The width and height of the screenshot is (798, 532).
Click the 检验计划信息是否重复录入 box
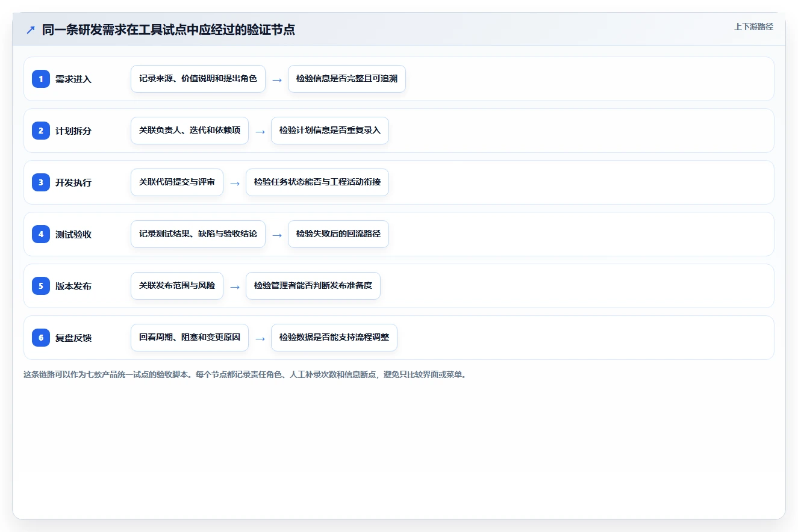point(330,131)
